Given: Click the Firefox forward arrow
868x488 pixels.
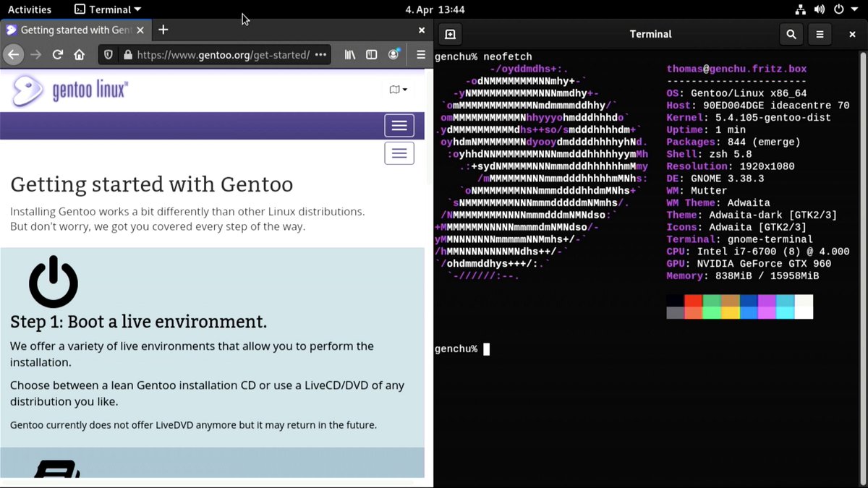Looking at the screenshot, I should click(x=35, y=54).
